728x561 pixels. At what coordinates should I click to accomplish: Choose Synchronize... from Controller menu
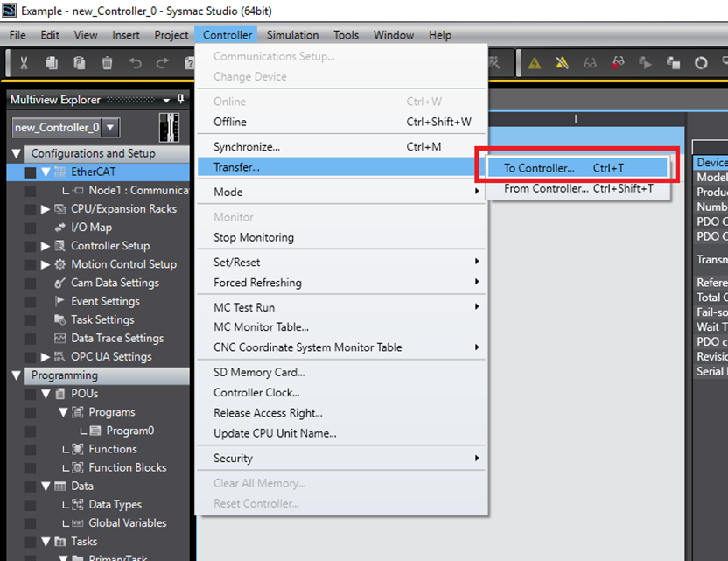tap(247, 147)
